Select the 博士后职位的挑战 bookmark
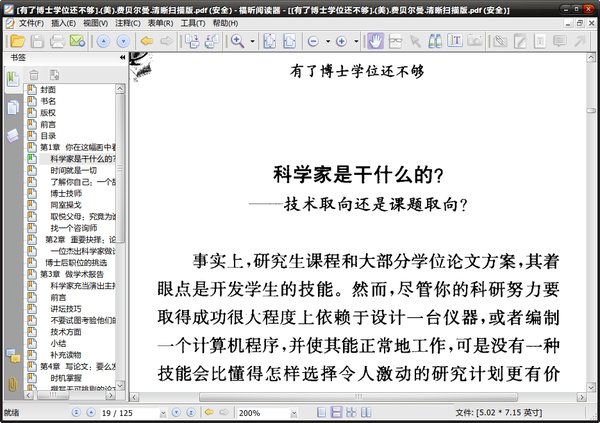Viewport: 600px width, 423px height. (76, 263)
